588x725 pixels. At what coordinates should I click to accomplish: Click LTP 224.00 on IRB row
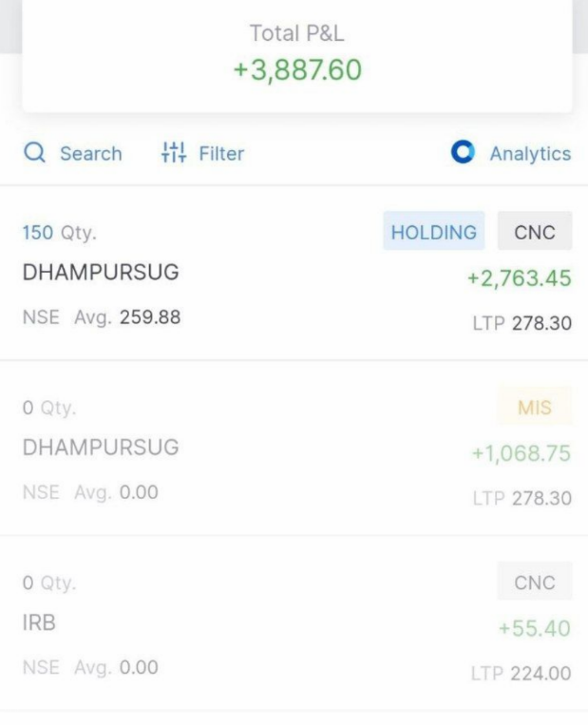coord(522,674)
